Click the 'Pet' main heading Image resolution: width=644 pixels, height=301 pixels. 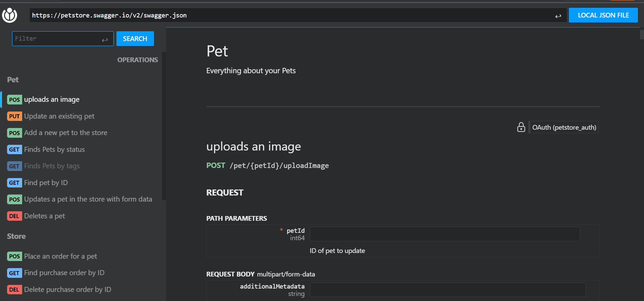[217, 51]
